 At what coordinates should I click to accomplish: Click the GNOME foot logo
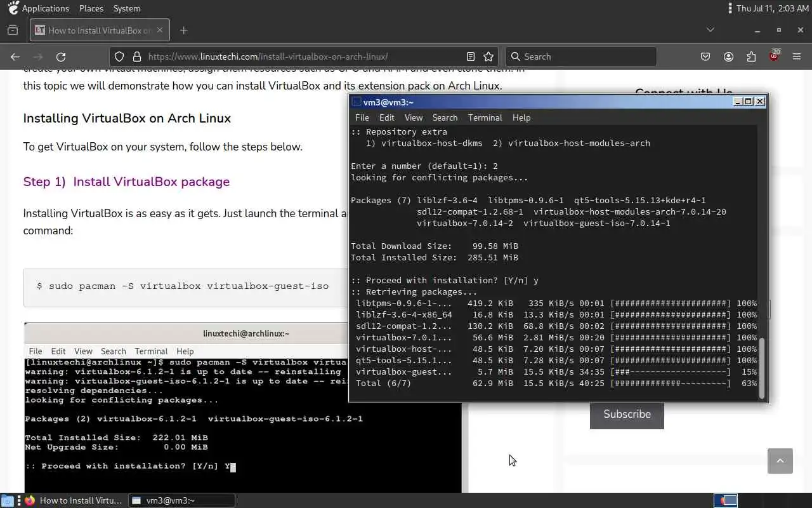point(13,8)
